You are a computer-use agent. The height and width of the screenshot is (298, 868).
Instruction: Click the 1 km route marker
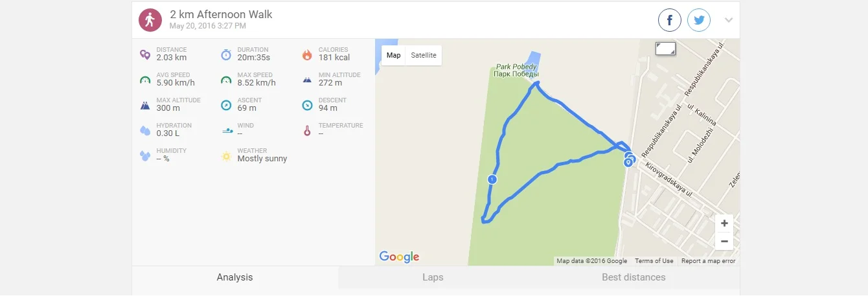coord(492,179)
